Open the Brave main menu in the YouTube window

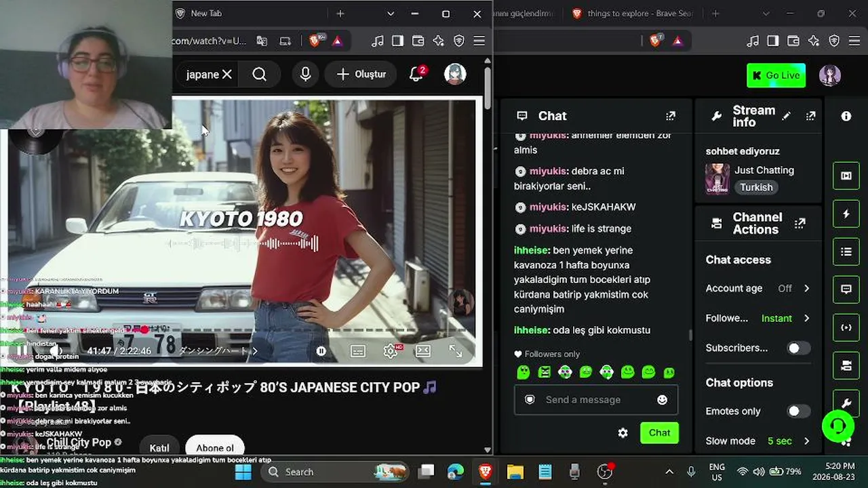click(479, 41)
